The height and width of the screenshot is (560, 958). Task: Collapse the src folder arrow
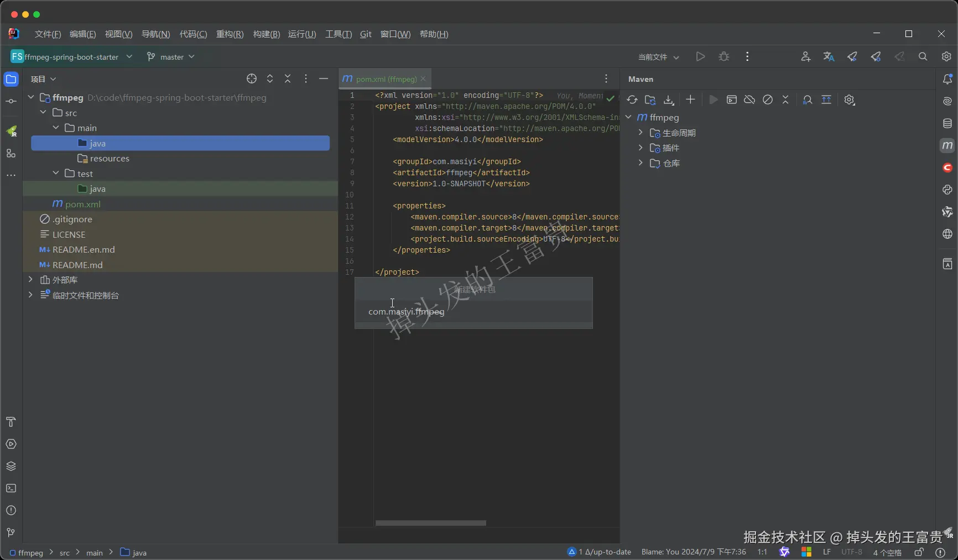43,112
